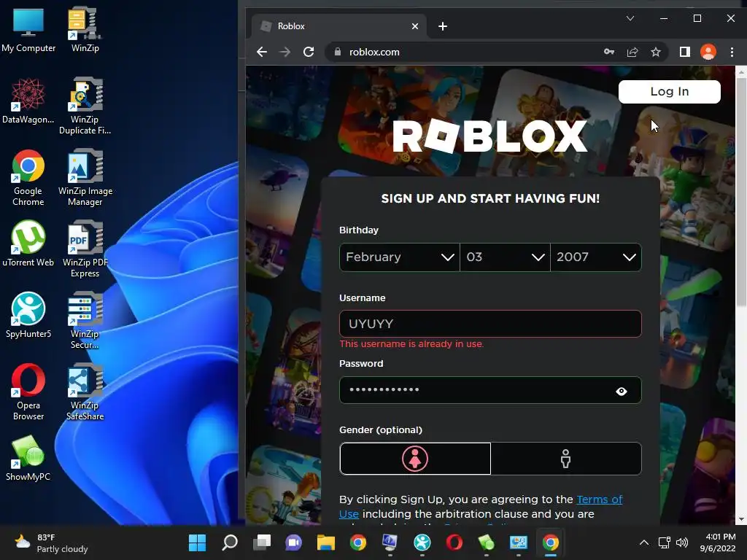Viewport: 747px width, 560px height.
Task: Select male gender option
Action: click(566, 459)
